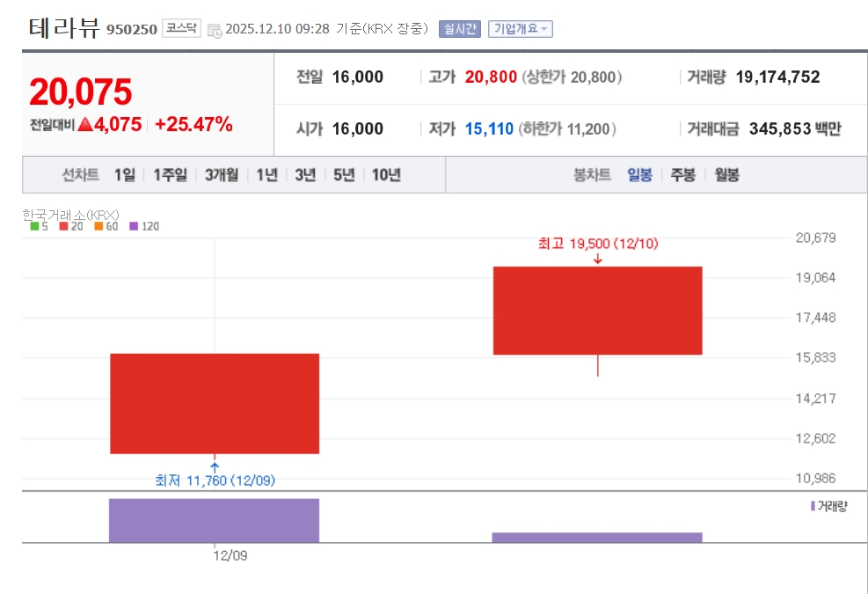Click the +25.47% change value
Screen dimensions: 868x594
point(193,125)
